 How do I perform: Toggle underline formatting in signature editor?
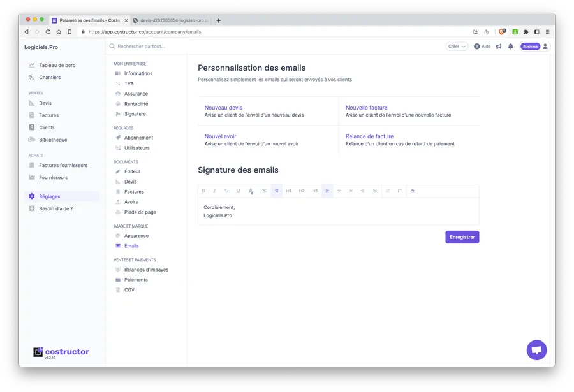[x=238, y=191]
